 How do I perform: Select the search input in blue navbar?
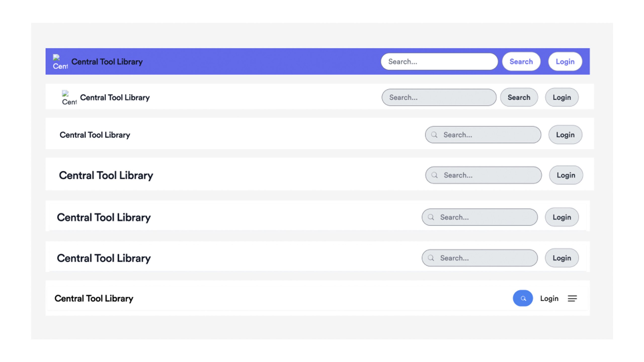pos(439,61)
